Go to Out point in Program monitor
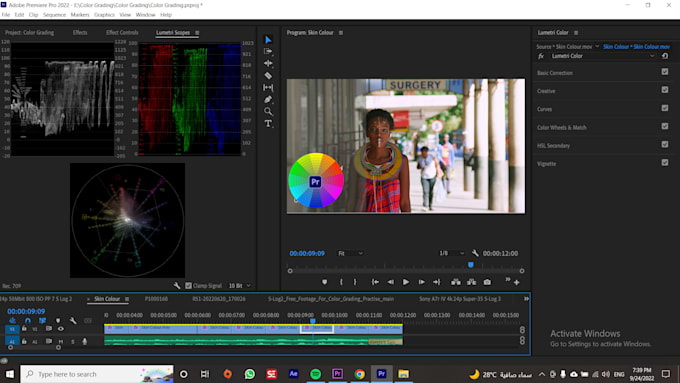Image resolution: width=680 pixels, height=383 pixels. coord(437,282)
